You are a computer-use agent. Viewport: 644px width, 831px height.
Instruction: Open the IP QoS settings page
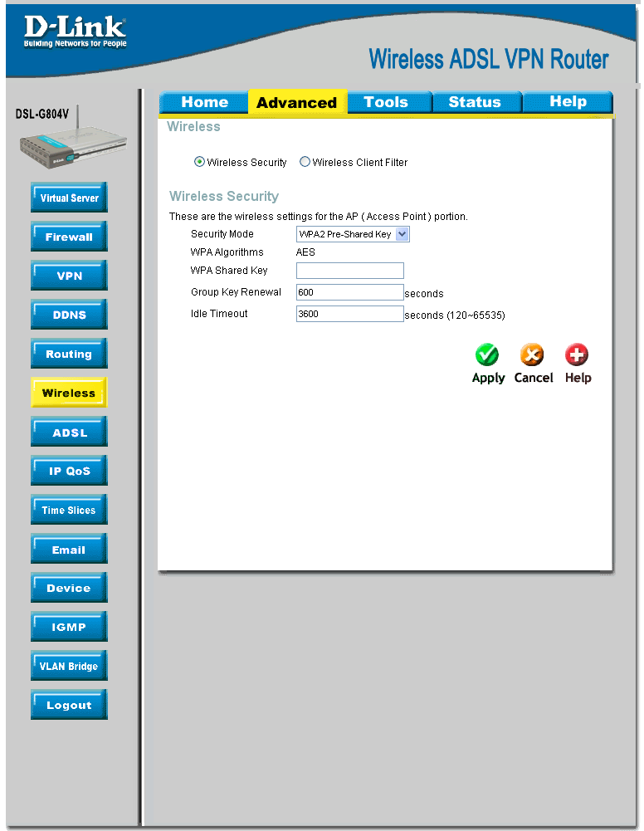pyautogui.click(x=70, y=471)
